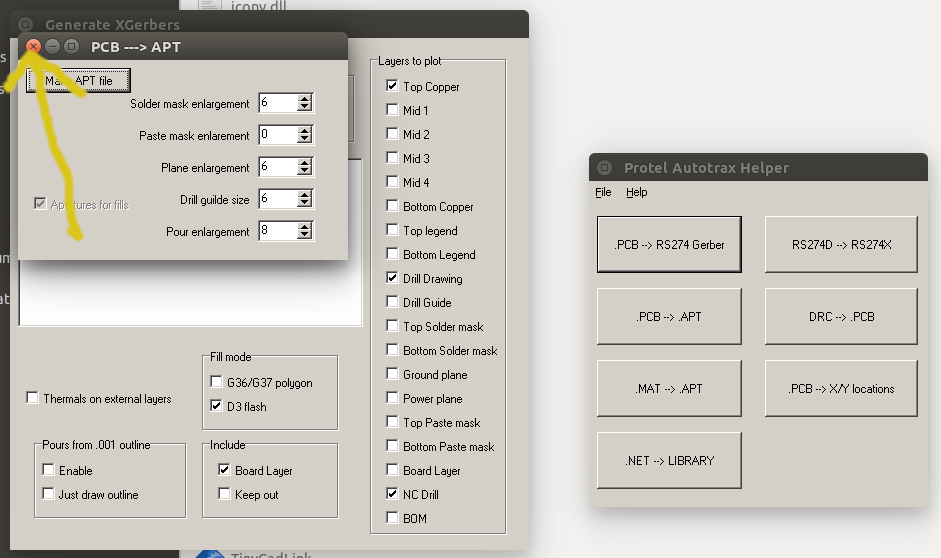This screenshot has width=941, height=558.
Task: Enable Top Paste mask layer
Action: 392,422
